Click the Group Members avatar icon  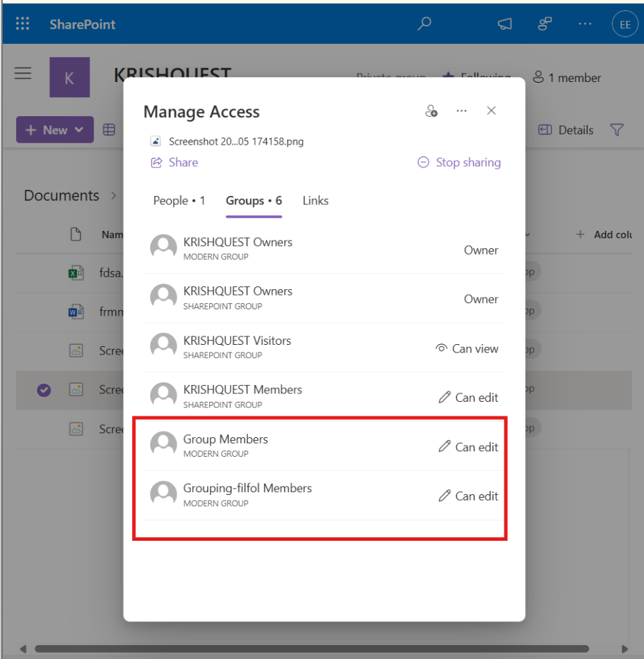coord(163,445)
